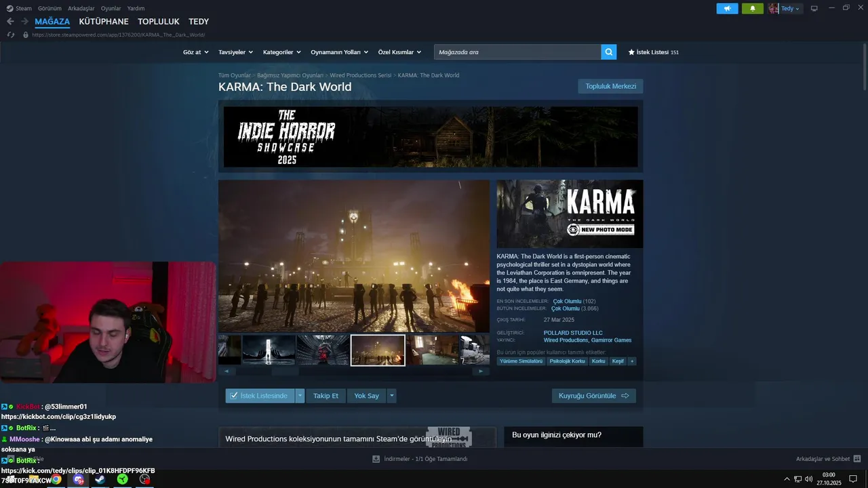Expand the Yok Say dropdown arrow
This screenshot has width=868, height=488.
point(391,396)
